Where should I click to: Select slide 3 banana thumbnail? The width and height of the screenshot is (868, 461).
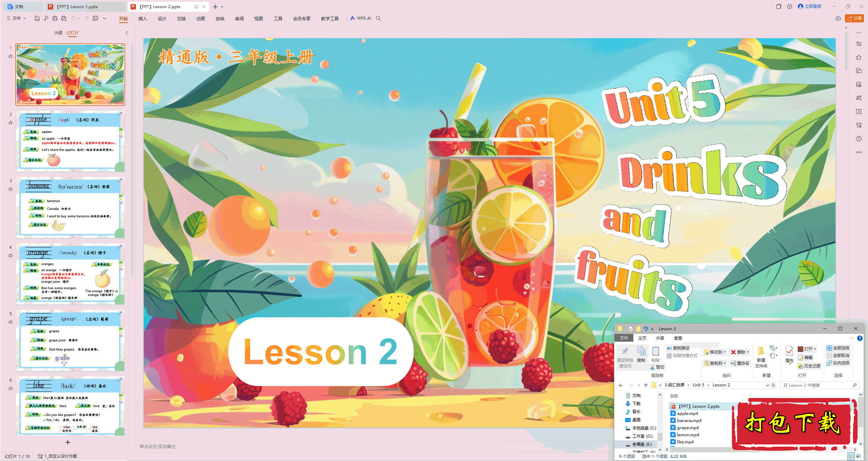[x=70, y=207]
